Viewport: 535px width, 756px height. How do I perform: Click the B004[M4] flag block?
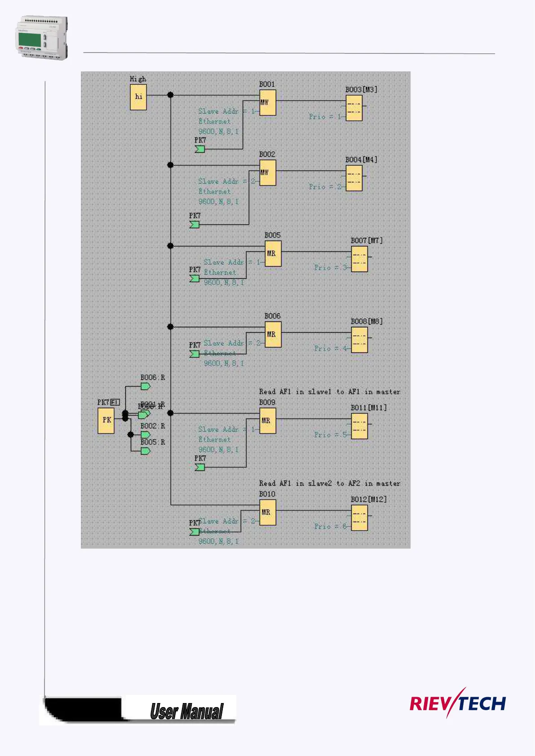pos(354,178)
